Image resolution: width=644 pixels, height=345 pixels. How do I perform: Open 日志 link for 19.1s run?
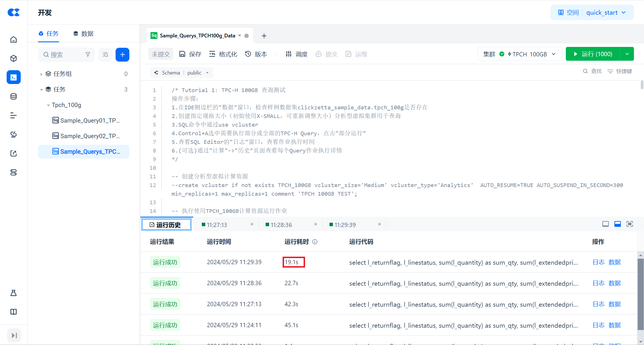click(598, 262)
